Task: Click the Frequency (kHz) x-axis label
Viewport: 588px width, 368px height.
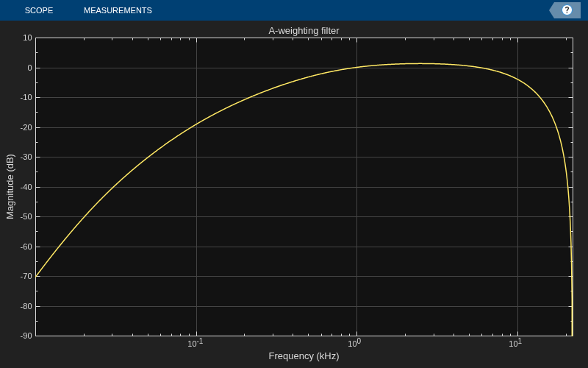Action: point(304,356)
